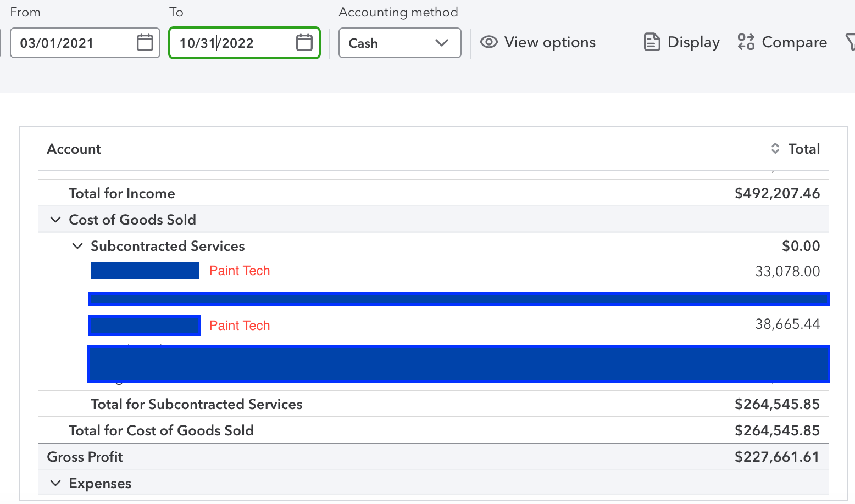Open the From date calendar picker

145,42
